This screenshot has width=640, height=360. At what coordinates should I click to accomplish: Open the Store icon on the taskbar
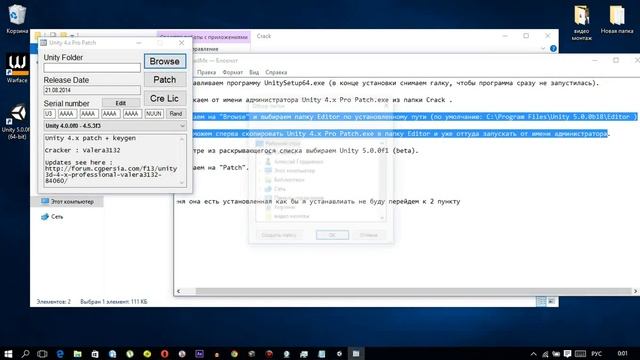coord(95,353)
